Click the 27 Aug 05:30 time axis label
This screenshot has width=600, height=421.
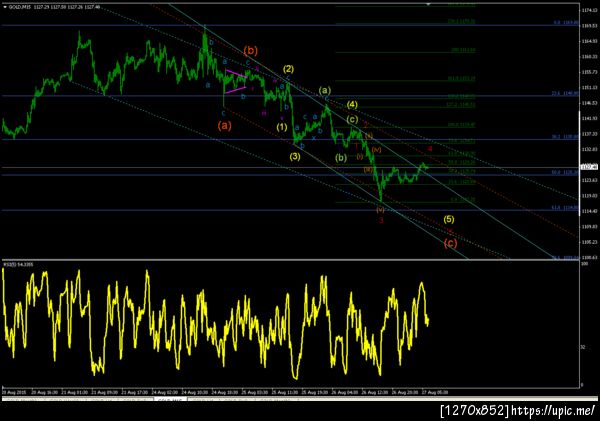435,392
